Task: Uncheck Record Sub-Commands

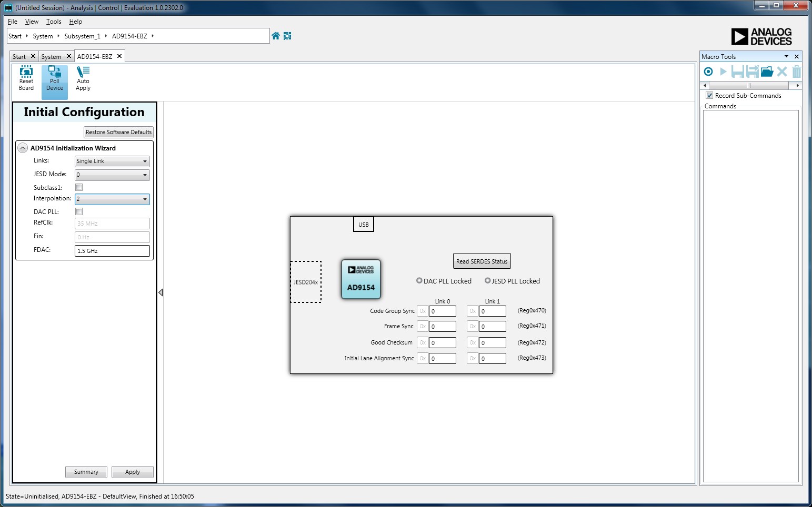Action: coord(709,95)
